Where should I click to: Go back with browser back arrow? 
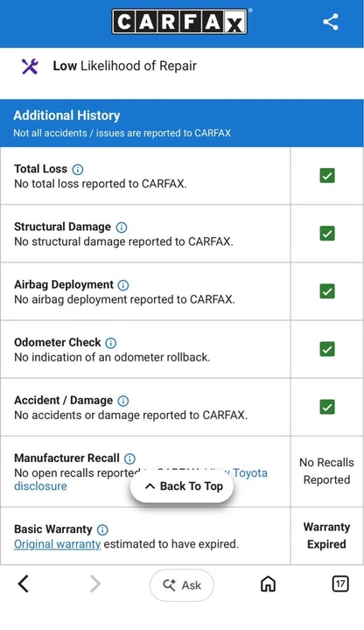pos(24,584)
